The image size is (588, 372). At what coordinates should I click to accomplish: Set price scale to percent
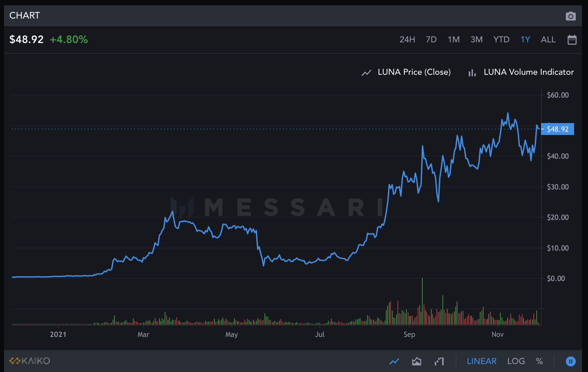539,361
